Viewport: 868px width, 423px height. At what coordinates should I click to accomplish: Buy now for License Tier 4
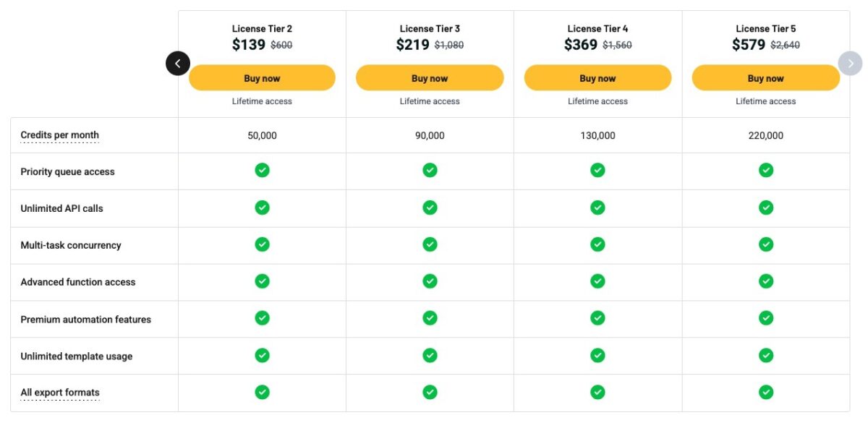pyautogui.click(x=597, y=78)
